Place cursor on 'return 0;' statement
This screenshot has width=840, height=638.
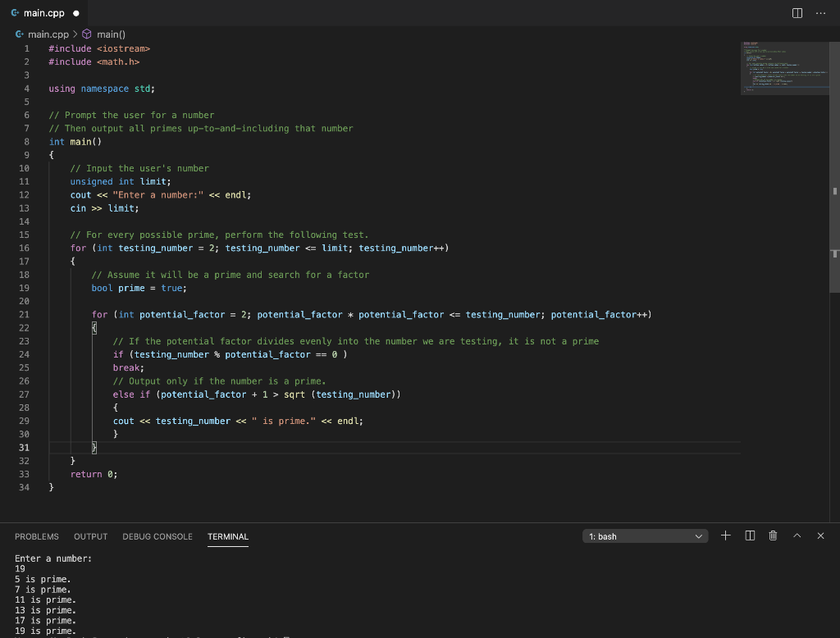click(94, 474)
